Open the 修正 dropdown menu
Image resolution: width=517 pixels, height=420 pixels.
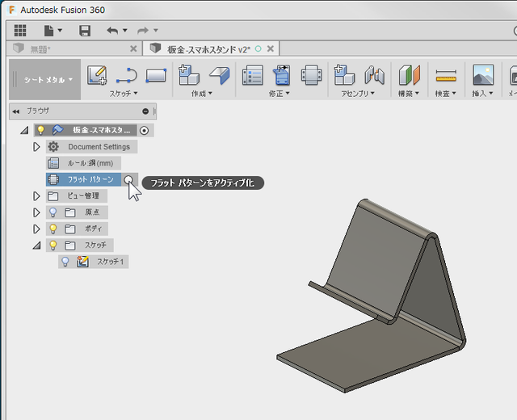(279, 94)
